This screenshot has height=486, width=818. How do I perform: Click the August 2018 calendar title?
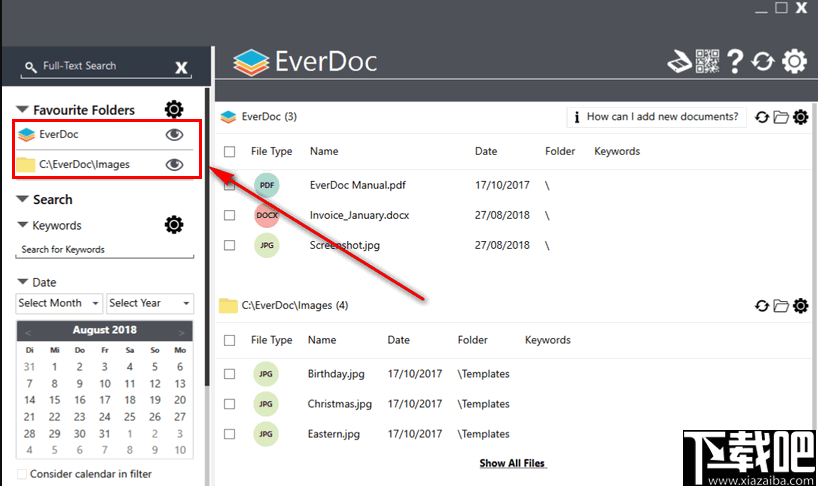(x=105, y=330)
